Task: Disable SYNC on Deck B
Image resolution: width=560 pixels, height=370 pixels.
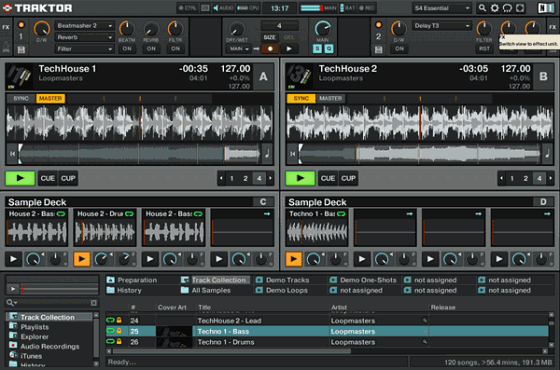Action: 301,99
